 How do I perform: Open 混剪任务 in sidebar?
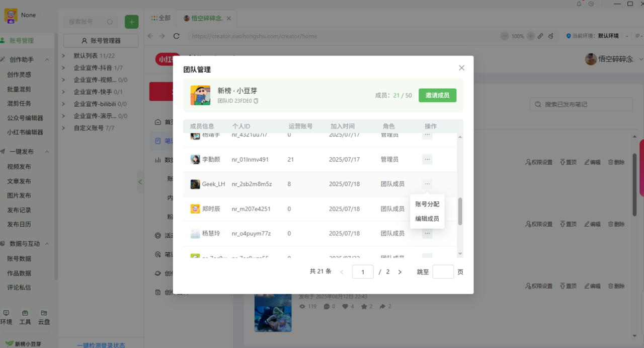[19, 103]
